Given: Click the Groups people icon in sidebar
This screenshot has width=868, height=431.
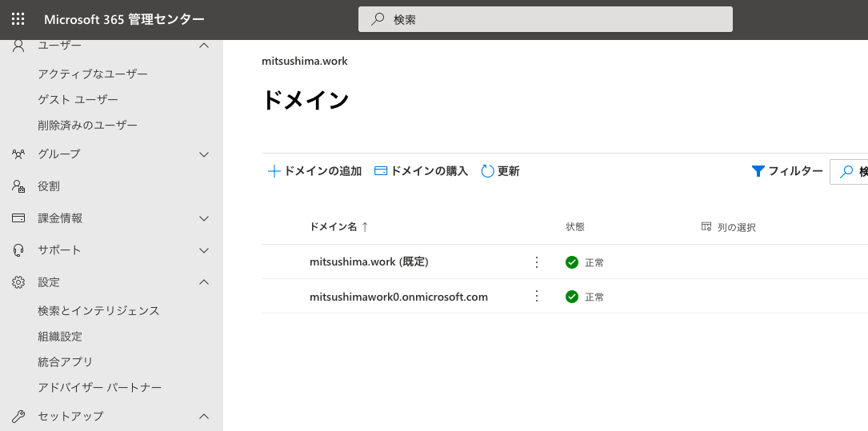Looking at the screenshot, I should (18, 154).
